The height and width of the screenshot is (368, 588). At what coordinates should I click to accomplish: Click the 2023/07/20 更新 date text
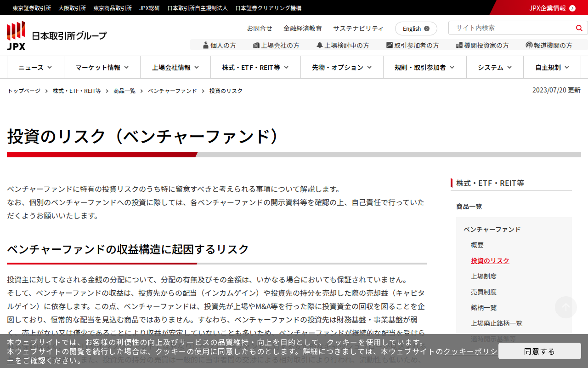pyautogui.click(x=556, y=90)
